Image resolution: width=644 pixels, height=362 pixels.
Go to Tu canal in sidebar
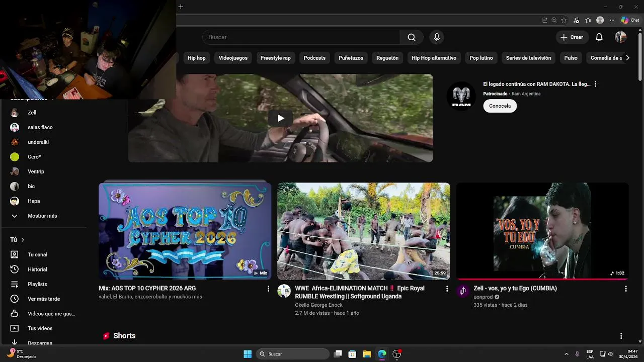click(x=43, y=254)
